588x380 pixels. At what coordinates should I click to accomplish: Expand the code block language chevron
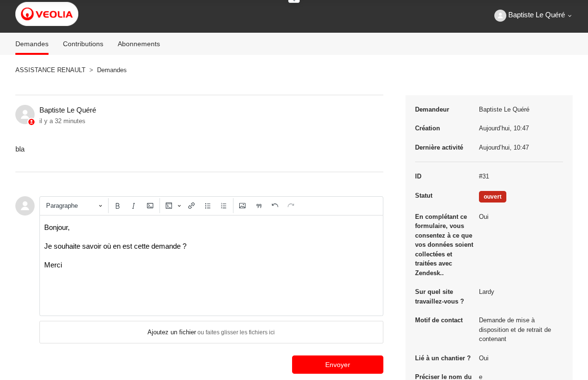coord(179,206)
